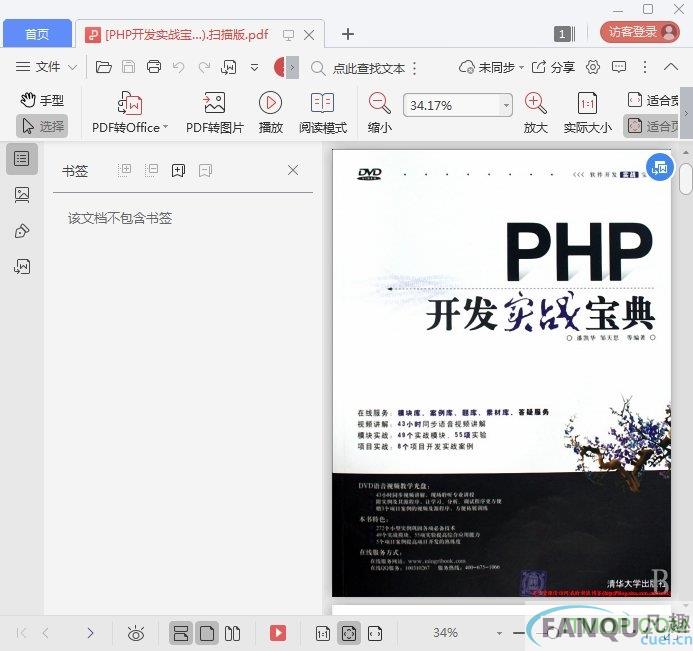
Task: Click the open folder icon
Action: 103,67
